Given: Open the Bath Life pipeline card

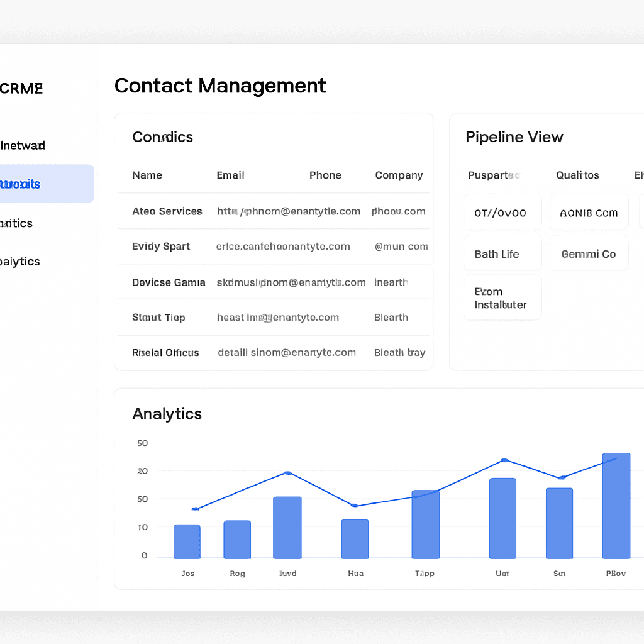Looking at the screenshot, I should pos(502,253).
